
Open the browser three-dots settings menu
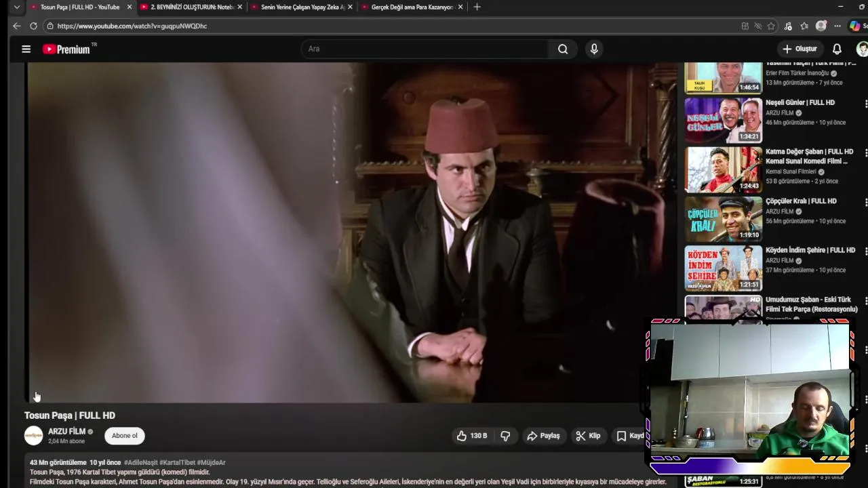click(837, 26)
